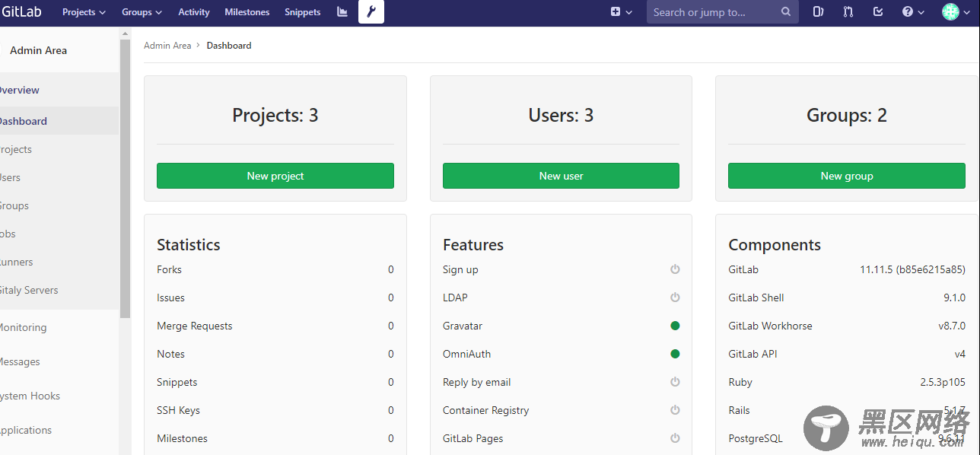This screenshot has height=455, width=980.
Task: Click the instance statistics chart icon
Action: pyautogui.click(x=342, y=12)
